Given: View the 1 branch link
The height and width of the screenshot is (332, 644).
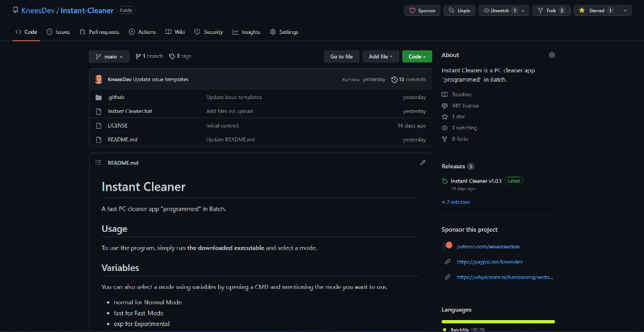Looking at the screenshot, I should tap(149, 56).
